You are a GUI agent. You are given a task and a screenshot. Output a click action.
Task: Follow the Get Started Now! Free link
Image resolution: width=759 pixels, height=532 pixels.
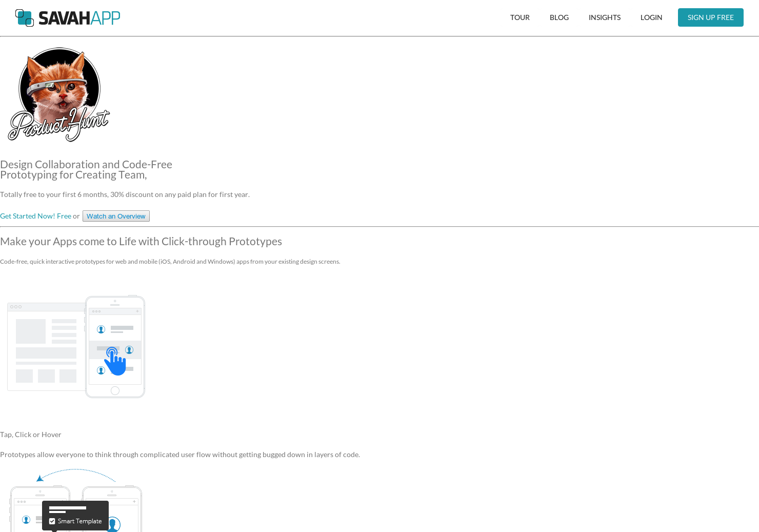click(x=35, y=215)
